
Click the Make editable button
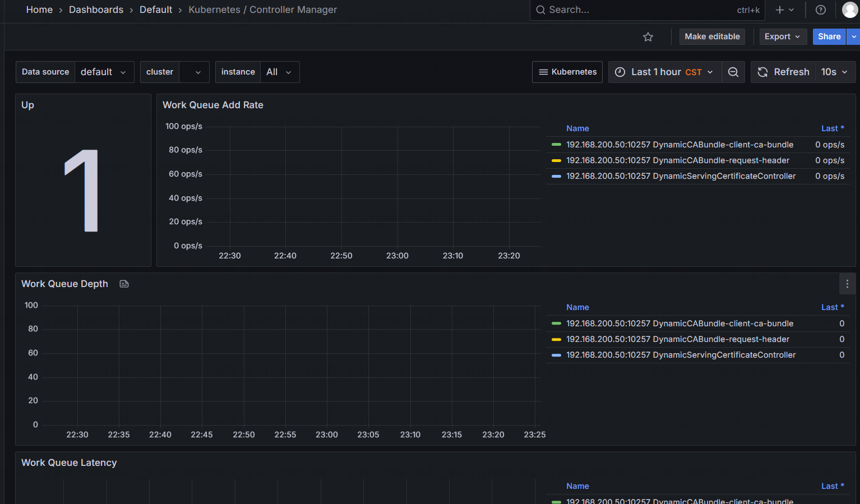[x=712, y=37]
